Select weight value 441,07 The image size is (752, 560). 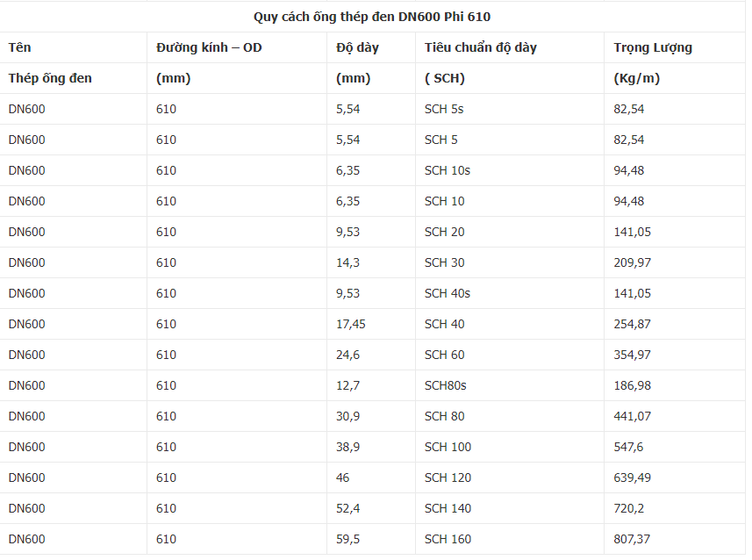click(x=633, y=416)
